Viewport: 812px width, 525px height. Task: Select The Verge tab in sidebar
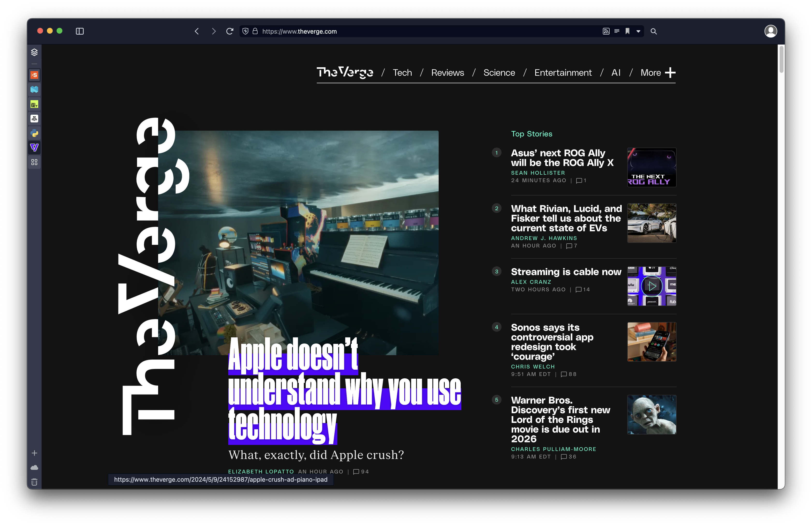point(34,148)
